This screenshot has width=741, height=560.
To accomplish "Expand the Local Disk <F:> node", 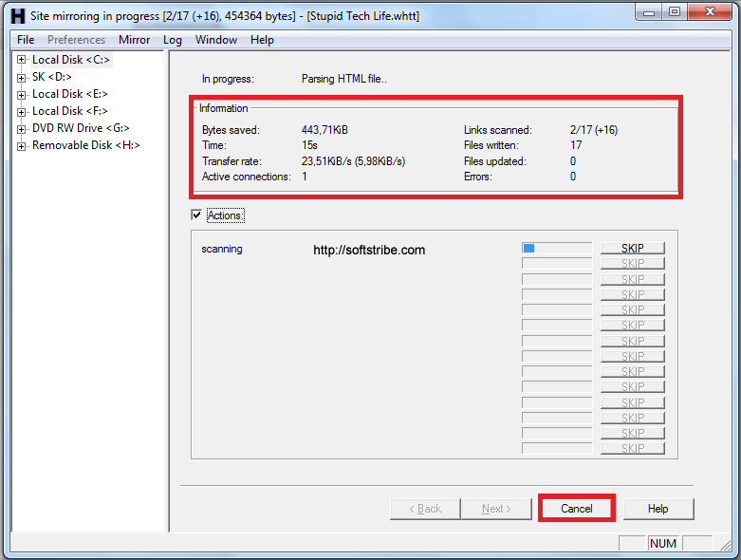I will click(21, 112).
